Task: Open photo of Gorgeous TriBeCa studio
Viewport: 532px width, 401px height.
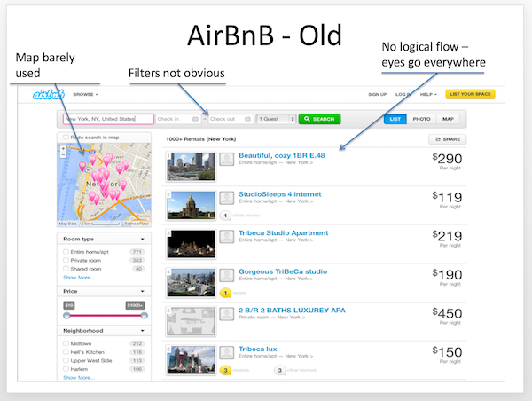Action: (x=191, y=282)
